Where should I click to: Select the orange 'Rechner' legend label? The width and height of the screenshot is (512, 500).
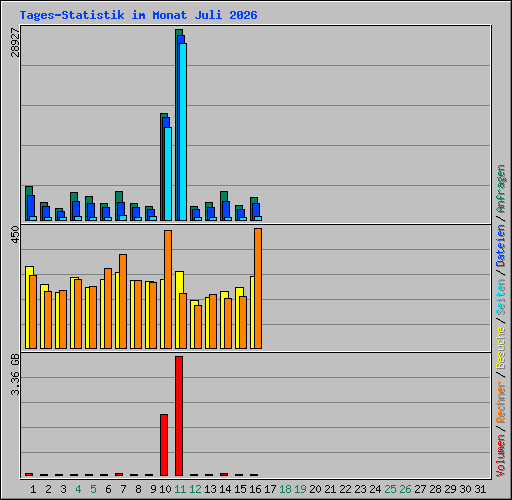[501, 402]
